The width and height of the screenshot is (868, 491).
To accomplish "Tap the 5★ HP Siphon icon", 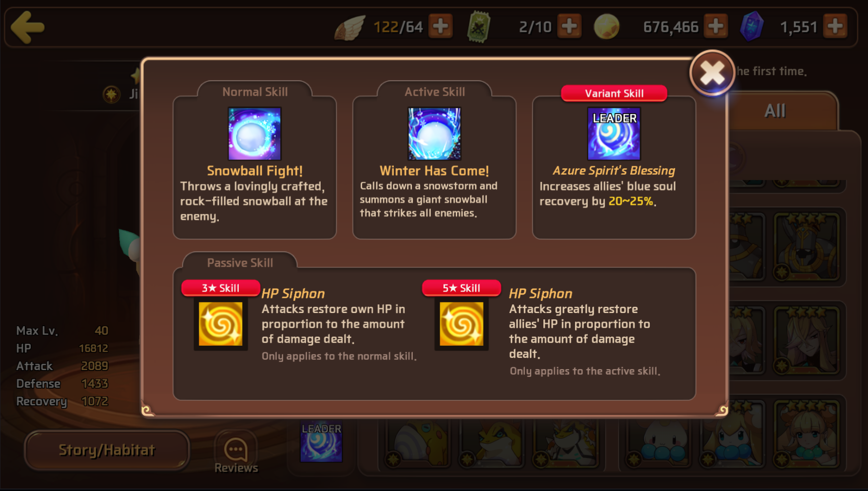I will click(462, 324).
